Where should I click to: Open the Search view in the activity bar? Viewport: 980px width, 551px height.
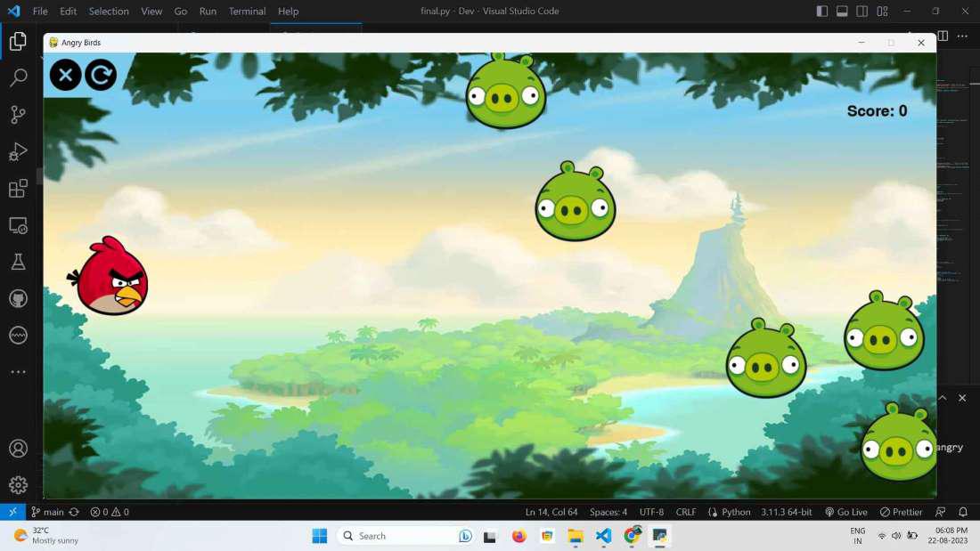pyautogui.click(x=18, y=78)
